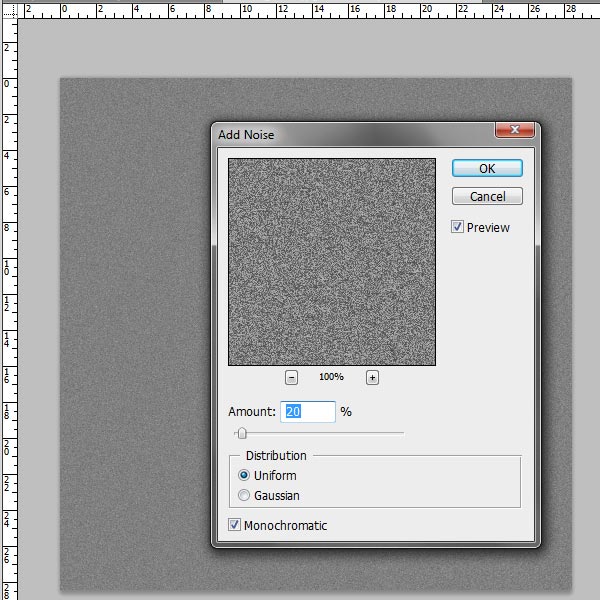Cancel the Add Noise dialog
This screenshot has height=600, width=600.
click(x=487, y=196)
